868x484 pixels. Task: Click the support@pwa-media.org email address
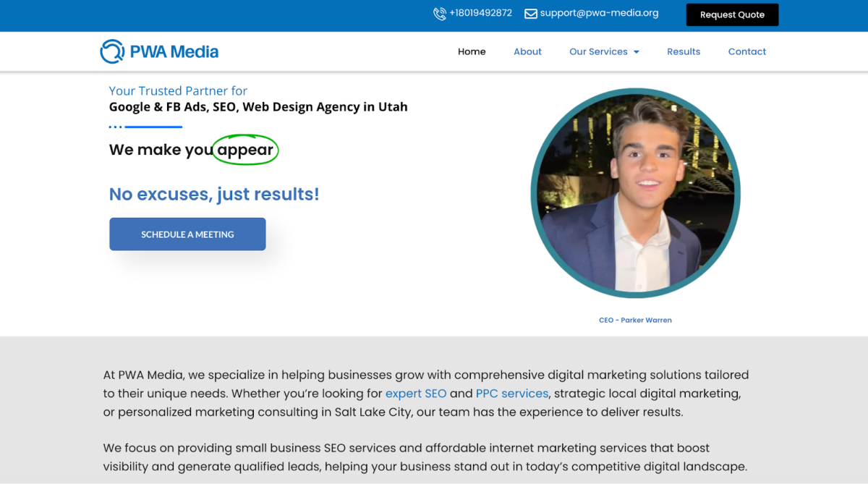pyautogui.click(x=599, y=13)
